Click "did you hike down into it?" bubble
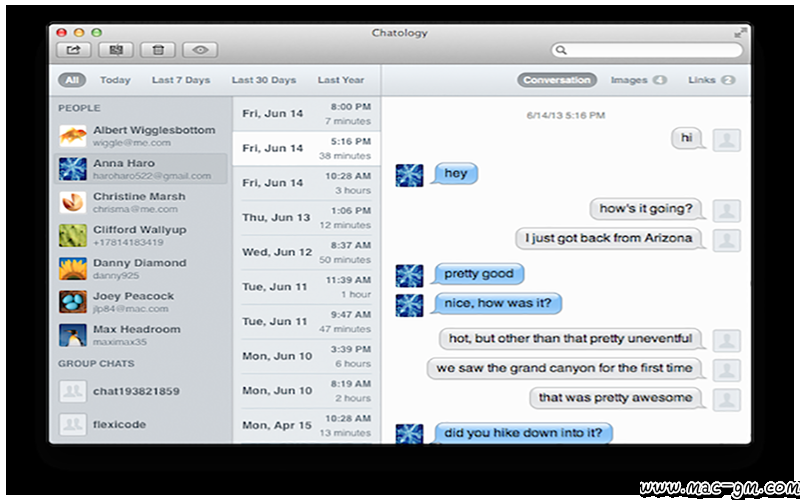Viewport: 800px width, 500px height. point(522,433)
